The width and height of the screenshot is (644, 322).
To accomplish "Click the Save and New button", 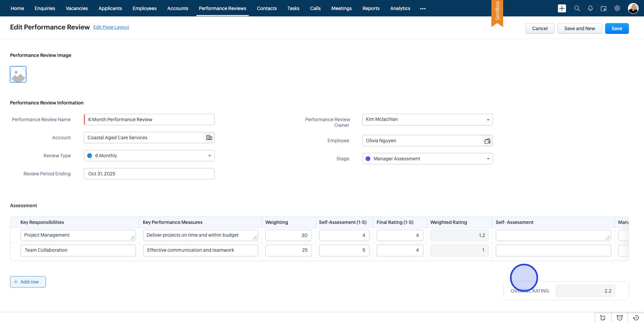I will click(x=579, y=29).
